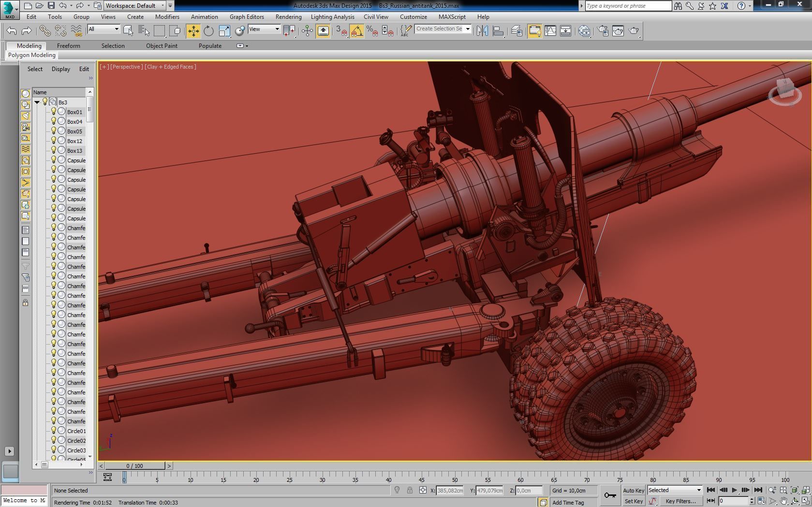Viewport: 812px width, 507px height.
Task: Click the Use Pivot Point Center icon
Action: 289,31
